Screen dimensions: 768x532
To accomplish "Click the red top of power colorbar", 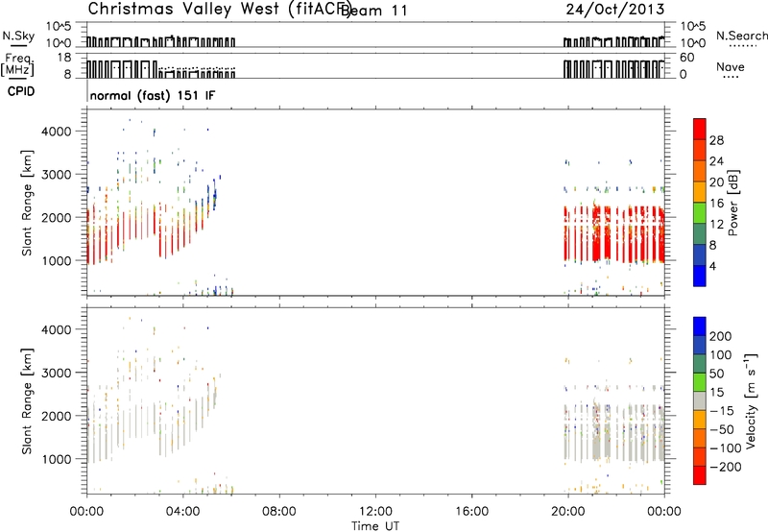I will pos(700,129).
